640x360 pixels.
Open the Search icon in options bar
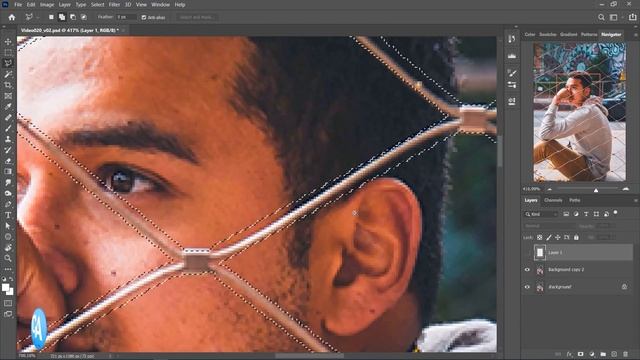601,17
